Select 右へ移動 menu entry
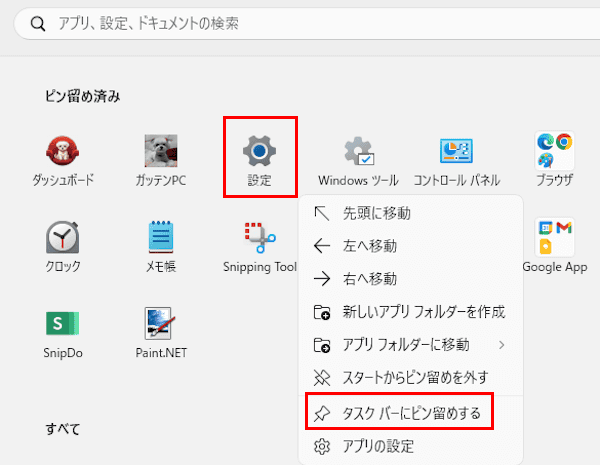 pos(411,279)
